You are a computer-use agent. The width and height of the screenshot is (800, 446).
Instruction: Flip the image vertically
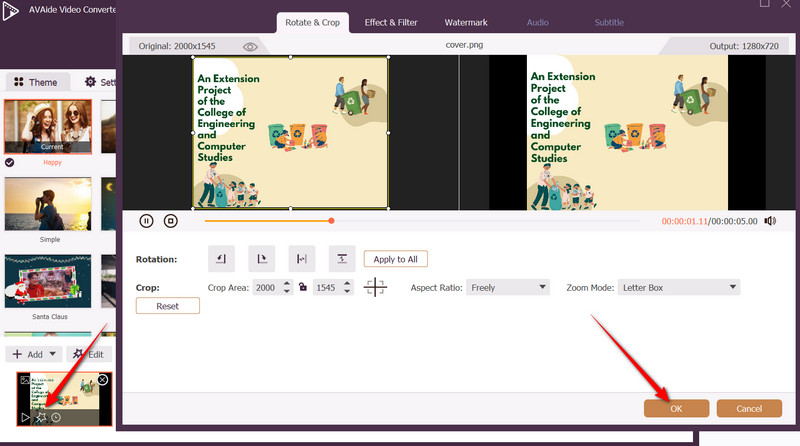click(x=341, y=259)
